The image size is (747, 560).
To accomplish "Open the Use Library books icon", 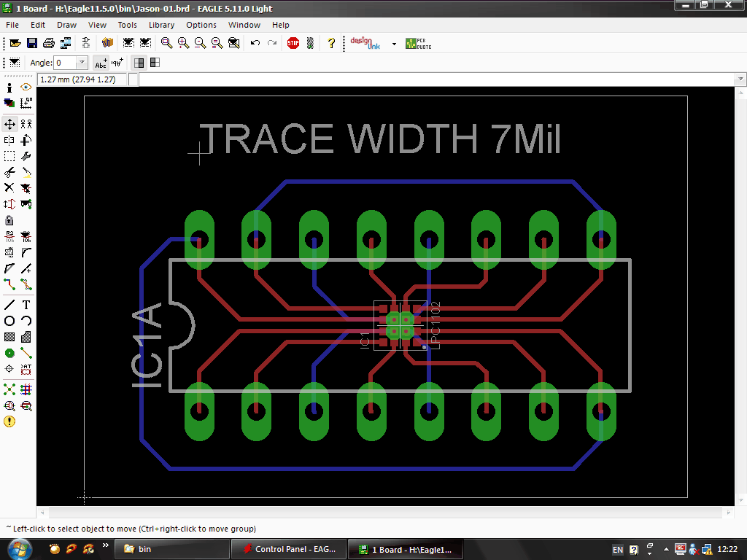I will [x=108, y=43].
